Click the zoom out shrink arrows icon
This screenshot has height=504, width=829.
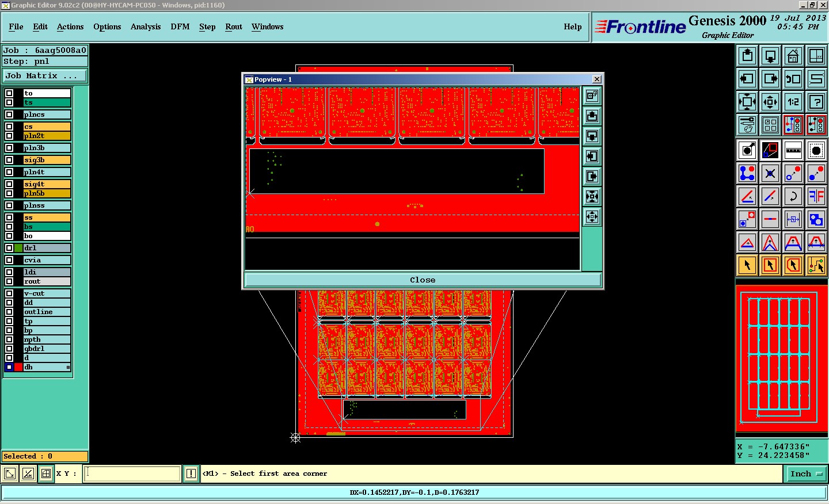[x=770, y=102]
